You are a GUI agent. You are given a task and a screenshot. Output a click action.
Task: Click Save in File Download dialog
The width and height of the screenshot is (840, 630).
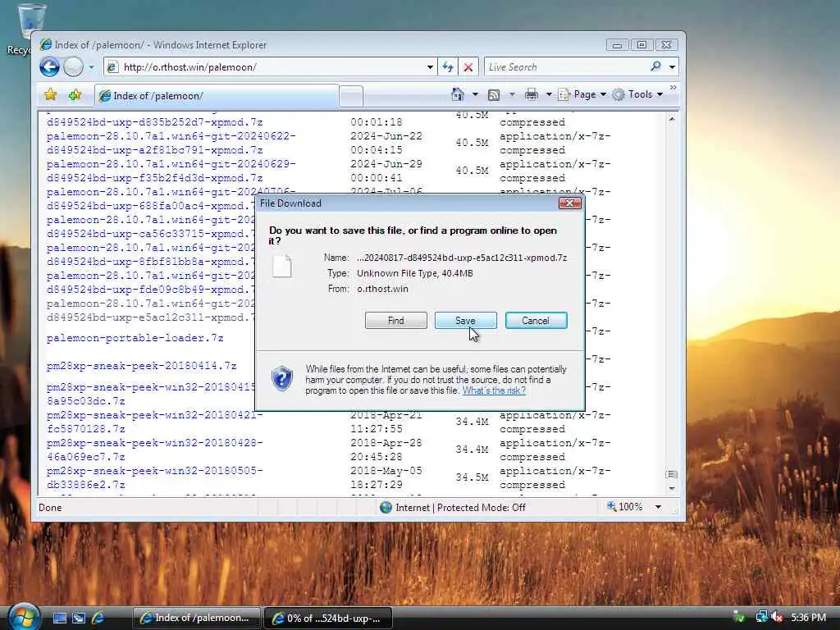tap(466, 321)
